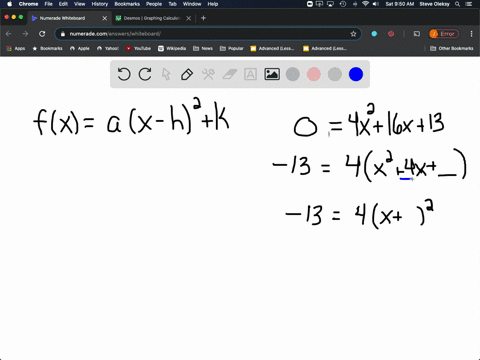Expand the Popular bookmarks folder
Image resolution: width=480 pixels, height=360 pixels.
(x=232, y=48)
